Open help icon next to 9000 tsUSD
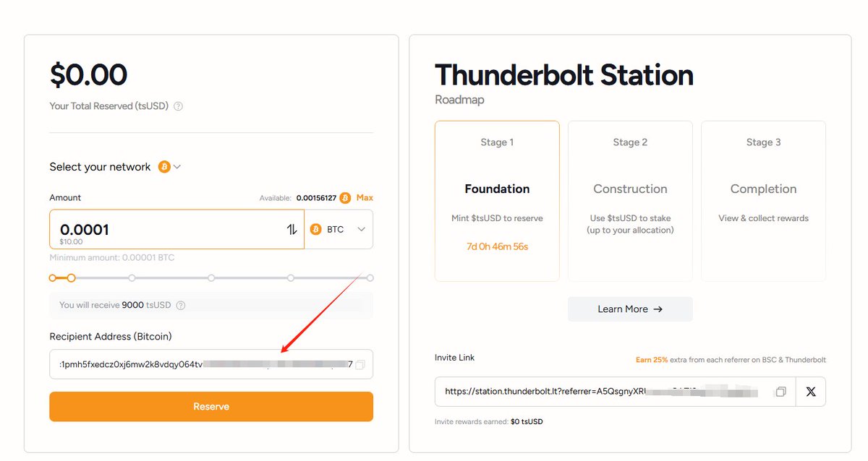 (x=181, y=305)
